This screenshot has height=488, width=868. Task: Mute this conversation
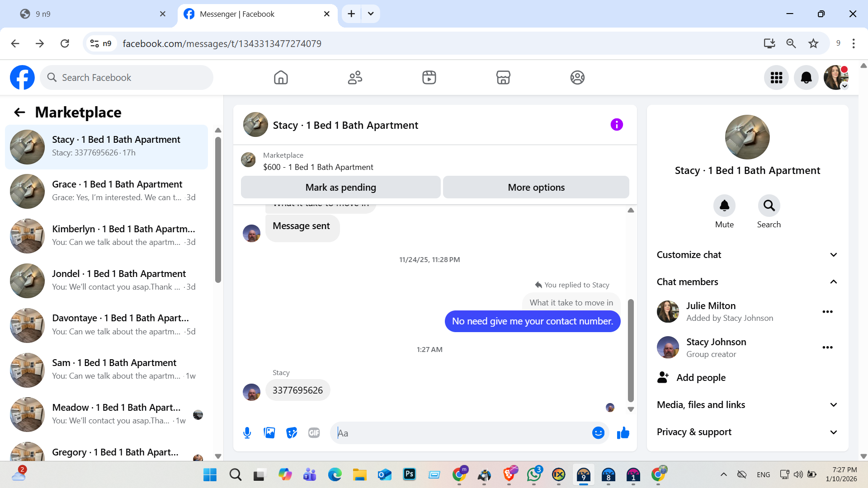(724, 206)
